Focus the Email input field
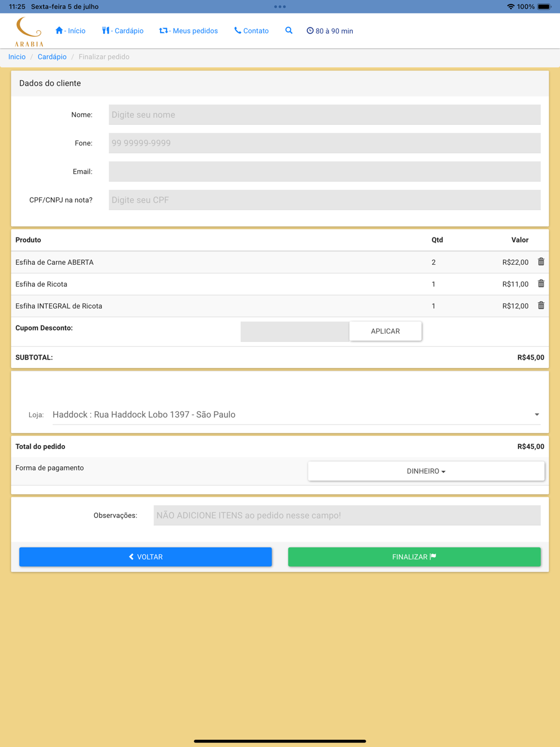Image resolution: width=560 pixels, height=747 pixels. pyautogui.click(x=325, y=171)
